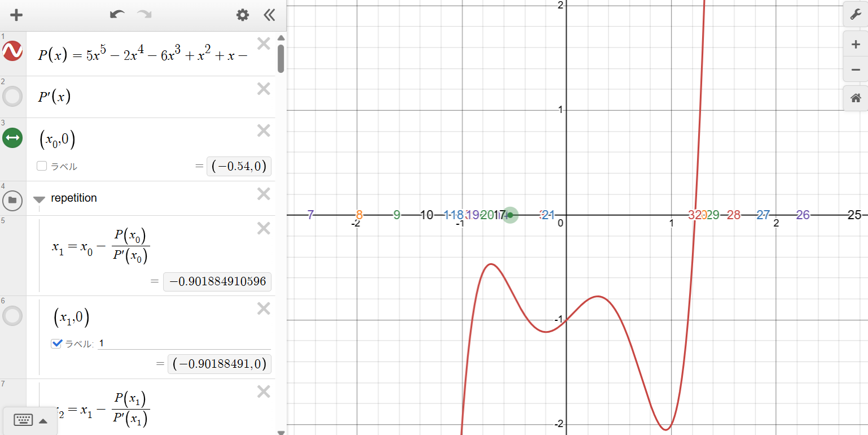Click the add item plus button
This screenshot has height=435, width=868.
16,15
